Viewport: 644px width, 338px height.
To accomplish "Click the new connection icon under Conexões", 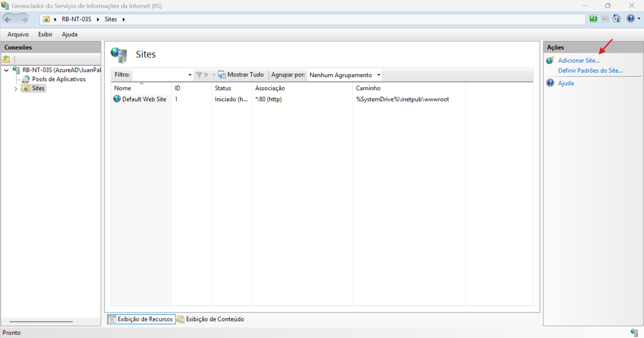I will pyautogui.click(x=6, y=59).
